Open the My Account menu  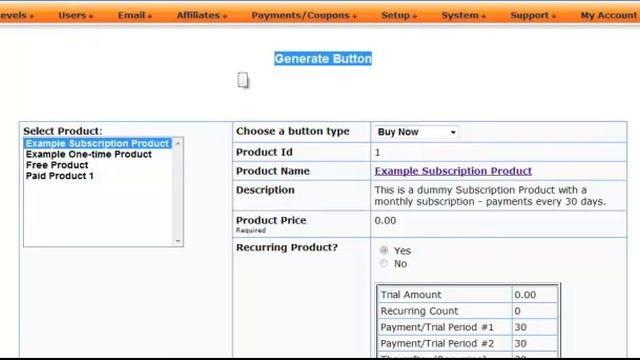click(609, 16)
